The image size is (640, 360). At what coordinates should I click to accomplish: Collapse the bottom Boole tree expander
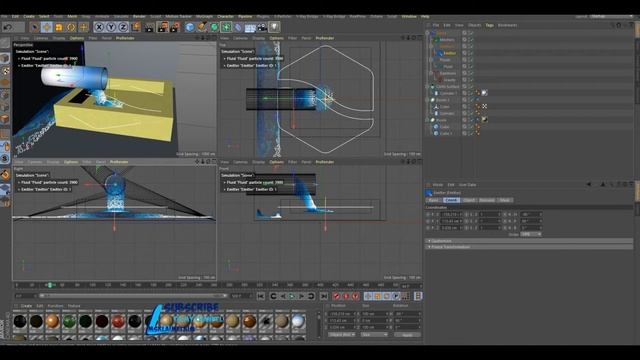click(x=428, y=120)
